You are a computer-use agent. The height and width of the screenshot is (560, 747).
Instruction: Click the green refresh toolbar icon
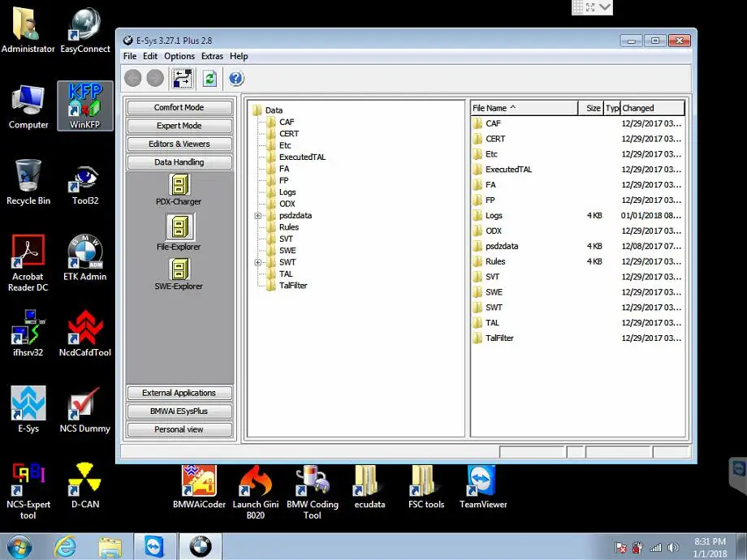(x=209, y=79)
